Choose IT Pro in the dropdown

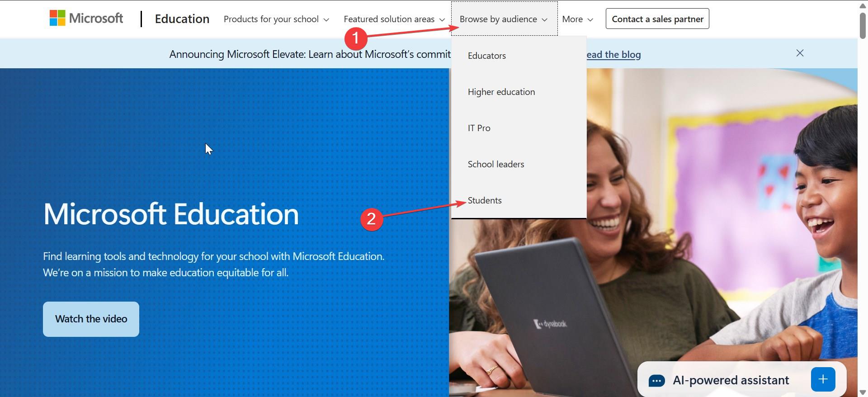519,128
